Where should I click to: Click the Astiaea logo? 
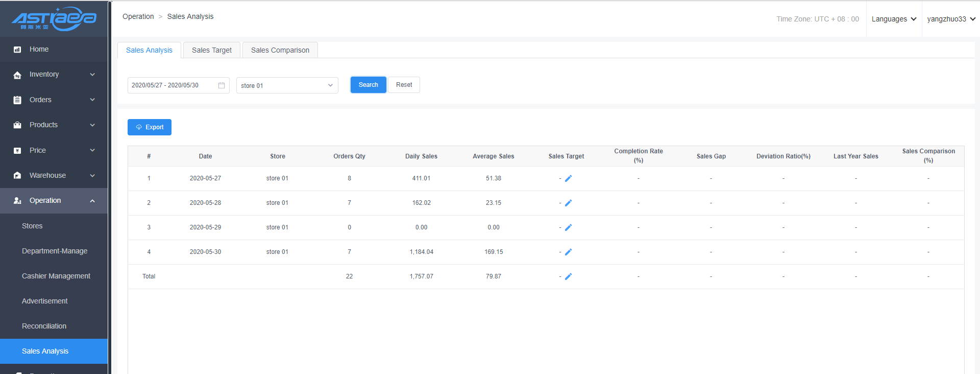(x=54, y=19)
